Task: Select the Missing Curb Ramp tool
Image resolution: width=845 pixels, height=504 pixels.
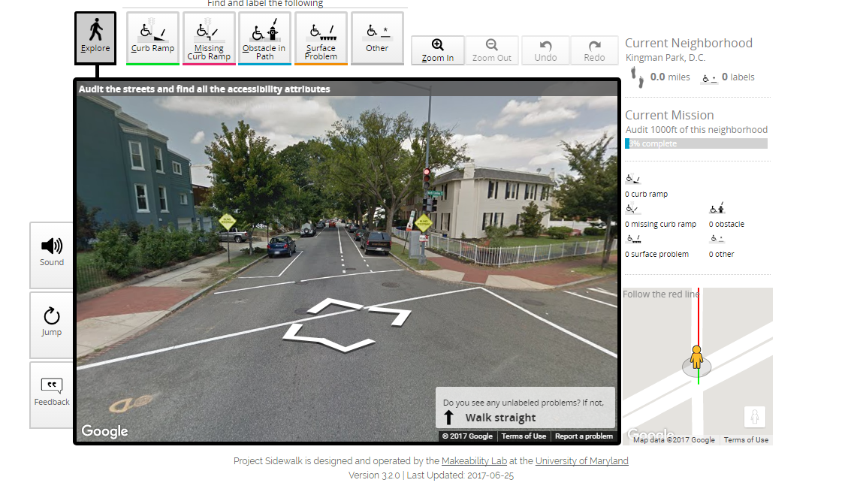Action: click(x=208, y=38)
